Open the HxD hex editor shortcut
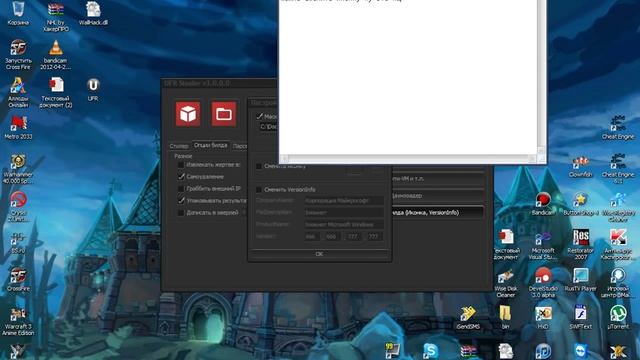The height and width of the screenshot is (360, 640). (542, 318)
